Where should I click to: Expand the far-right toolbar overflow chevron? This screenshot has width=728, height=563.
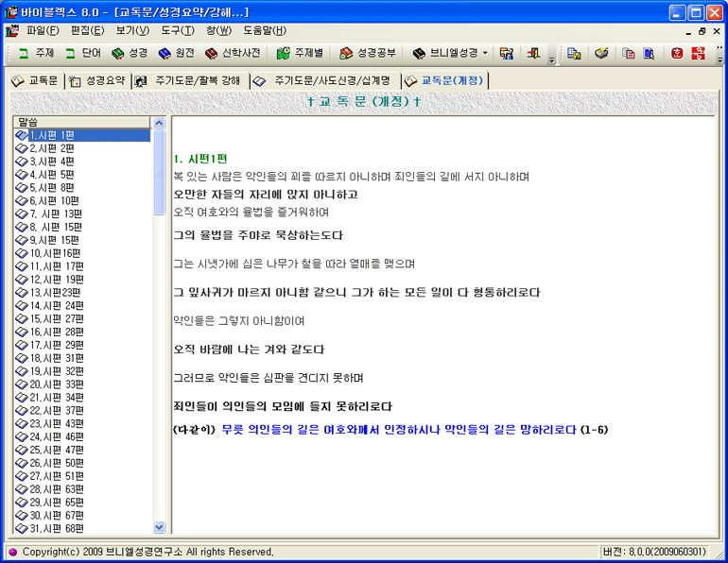pyautogui.click(x=719, y=60)
